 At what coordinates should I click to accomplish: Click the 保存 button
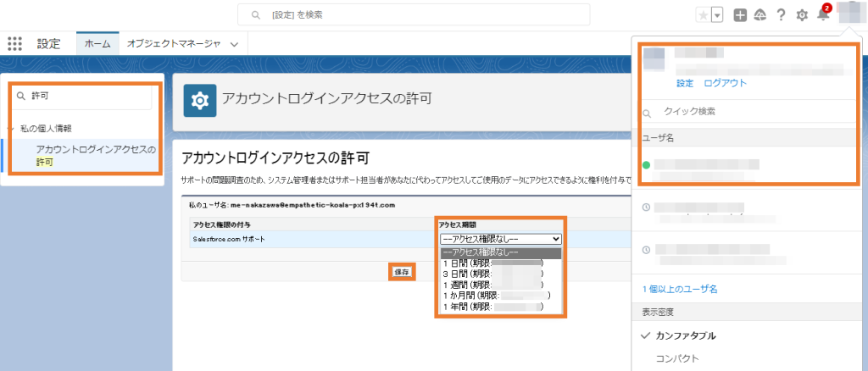pos(401,272)
